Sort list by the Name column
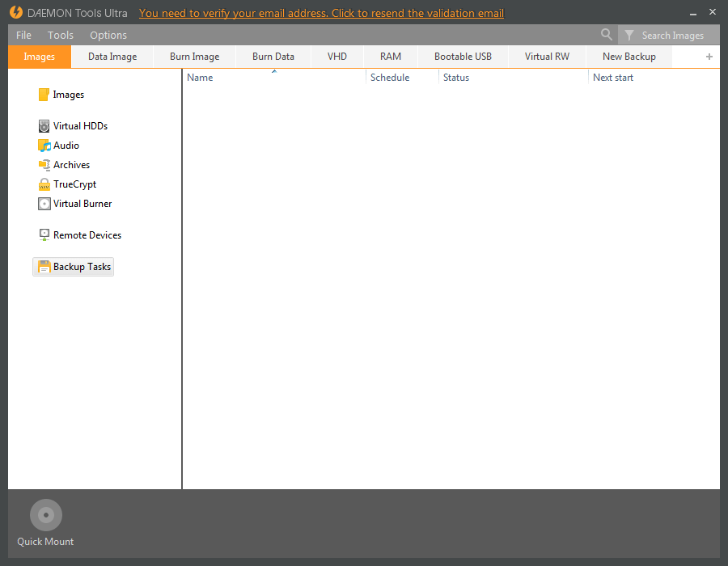728x566 pixels. tap(200, 77)
